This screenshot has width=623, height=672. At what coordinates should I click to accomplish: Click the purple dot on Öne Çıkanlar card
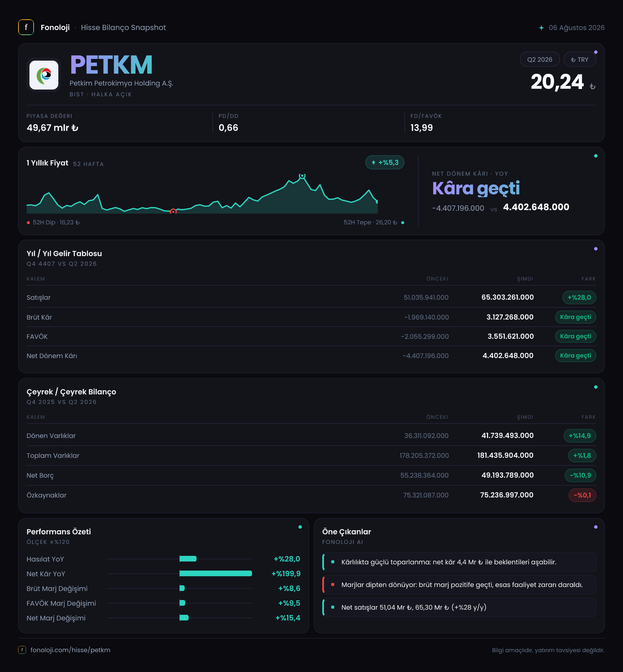click(x=596, y=527)
